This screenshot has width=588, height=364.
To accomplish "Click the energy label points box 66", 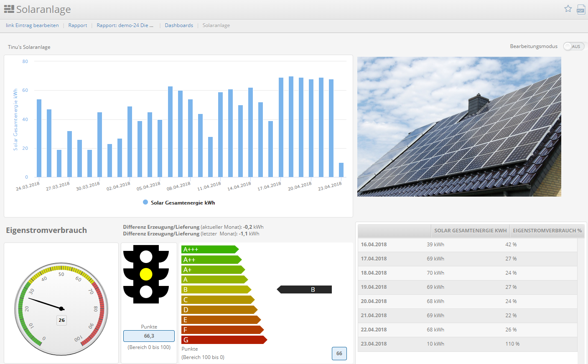I will pyautogui.click(x=339, y=354).
